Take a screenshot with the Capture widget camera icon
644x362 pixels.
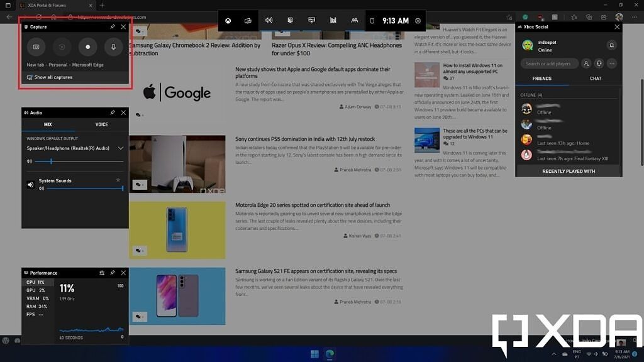click(x=36, y=47)
